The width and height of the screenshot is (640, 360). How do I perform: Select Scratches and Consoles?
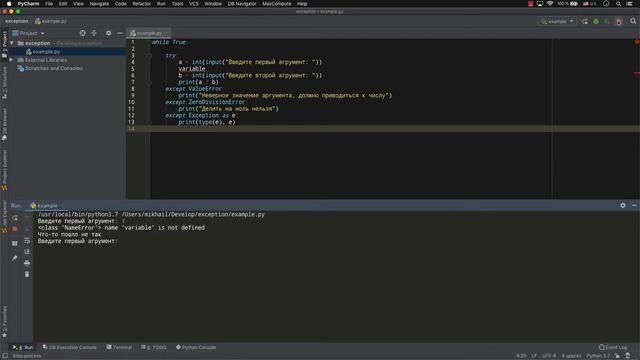(53, 69)
